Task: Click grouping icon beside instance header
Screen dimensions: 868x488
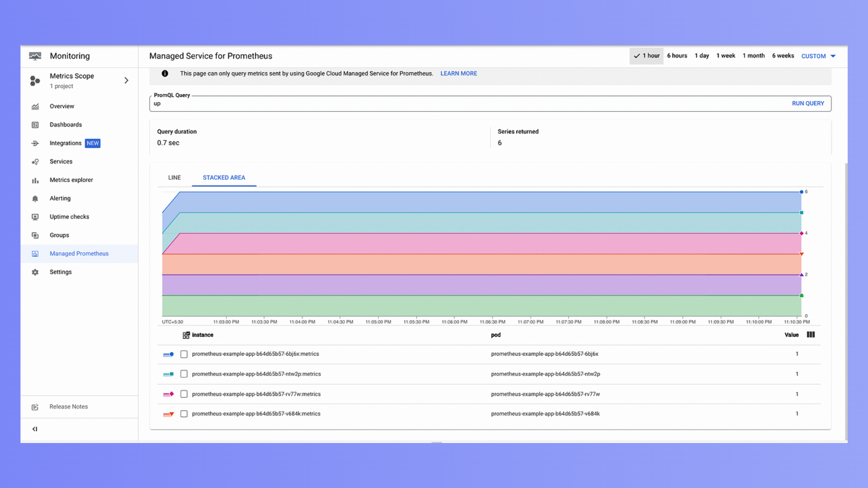Action: click(x=186, y=335)
